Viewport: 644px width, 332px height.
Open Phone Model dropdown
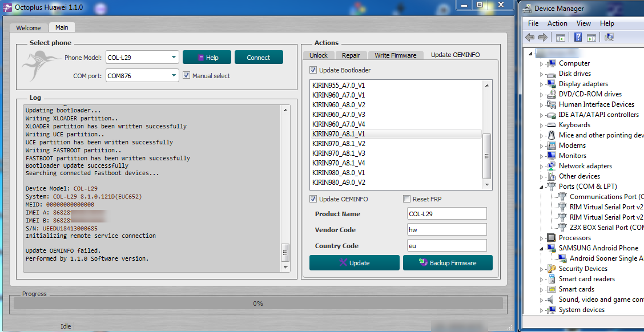(174, 58)
